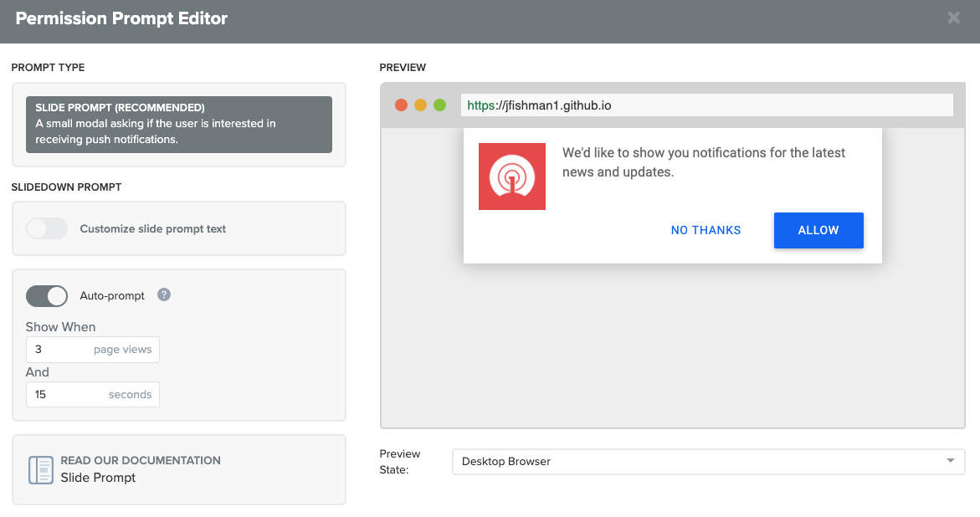
Task: Click the notification message text in preview
Action: pyautogui.click(x=703, y=162)
